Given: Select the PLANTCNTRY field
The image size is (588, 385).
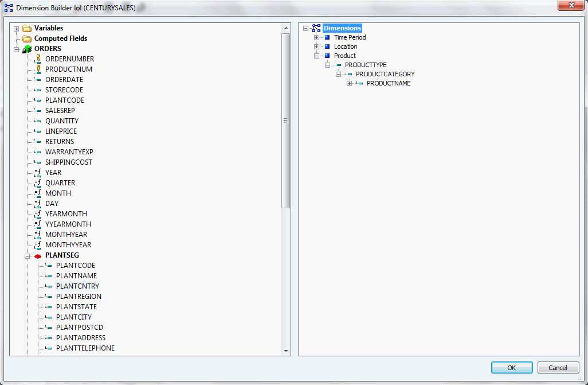Looking at the screenshot, I should pyautogui.click(x=77, y=286).
